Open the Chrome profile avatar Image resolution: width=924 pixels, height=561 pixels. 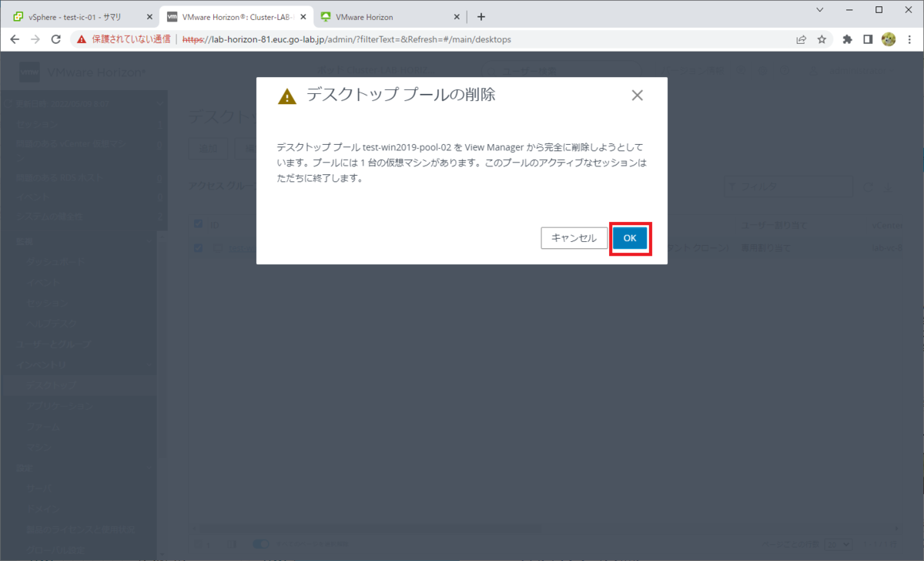(x=888, y=39)
